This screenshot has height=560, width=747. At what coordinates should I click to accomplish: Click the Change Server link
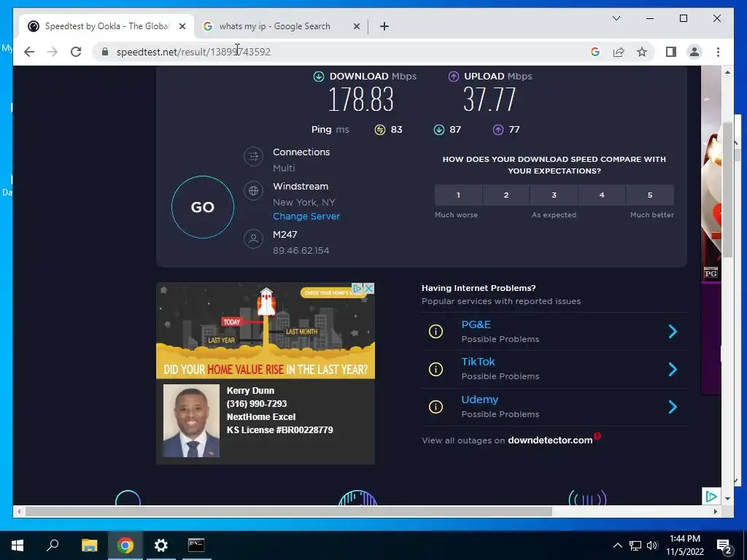(x=306, y=216)
